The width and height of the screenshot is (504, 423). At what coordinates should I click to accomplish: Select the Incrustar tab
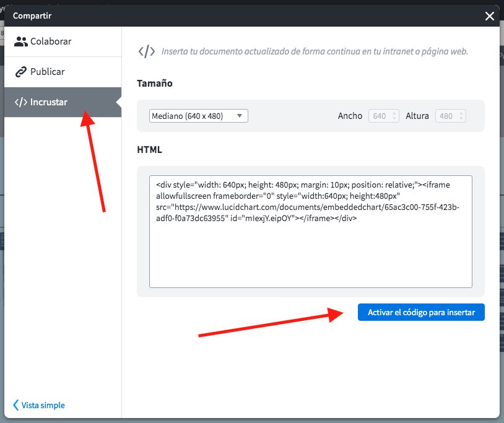[x=63, y=102]
